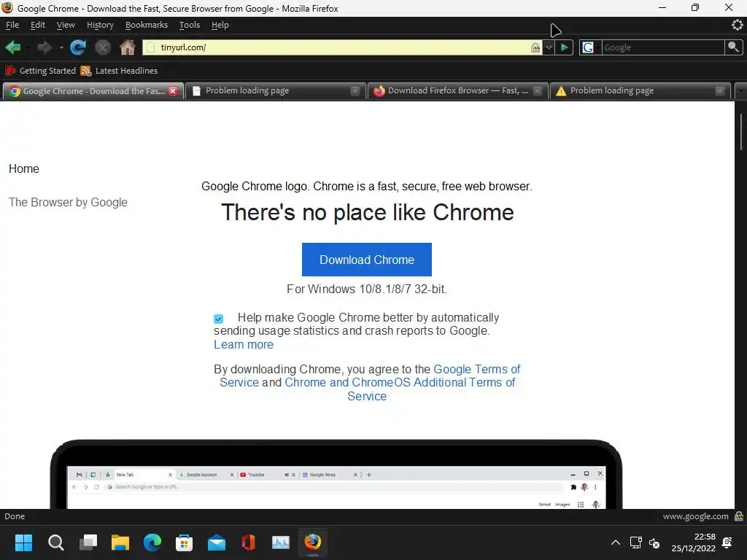Image resolution: width=747 pixels, height=560 pixels.
Task: Click the www.google.com status bar text
Action: click(x=695, y=516)
